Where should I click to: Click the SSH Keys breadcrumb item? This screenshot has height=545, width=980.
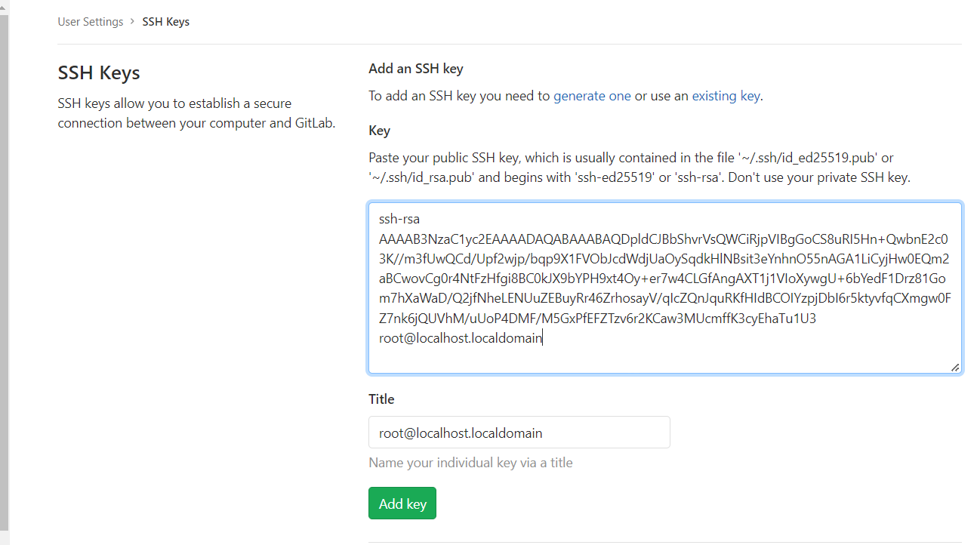165,22
